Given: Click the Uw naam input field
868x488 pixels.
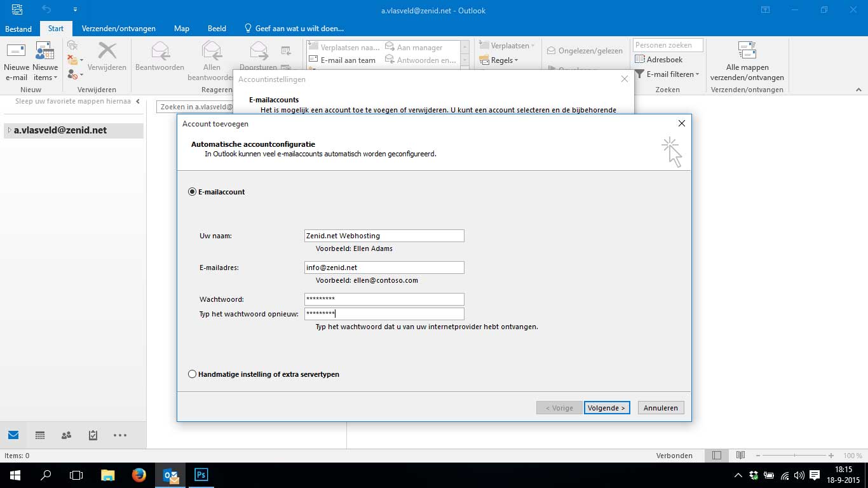Looking at the screenshot, I should pos(384,236).
